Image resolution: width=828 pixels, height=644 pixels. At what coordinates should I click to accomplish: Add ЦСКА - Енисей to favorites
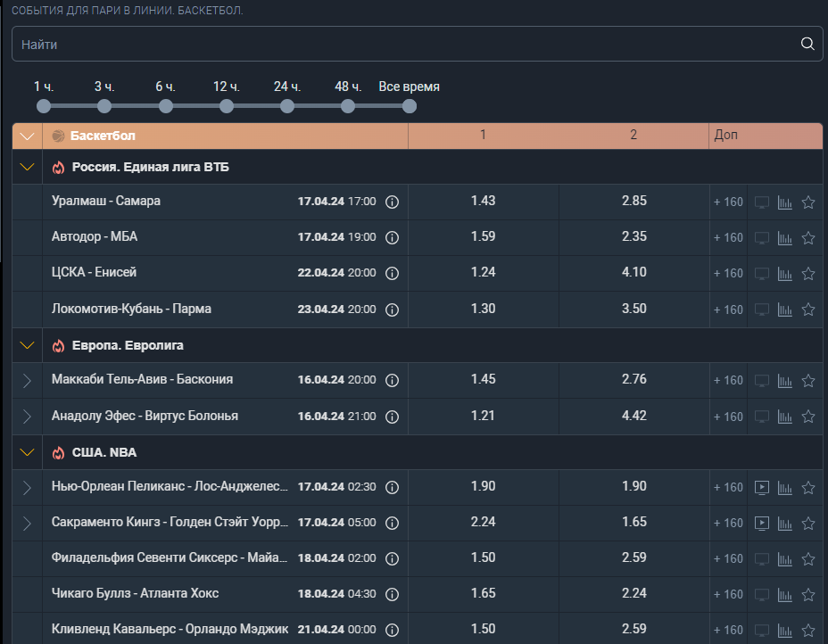pyautogui.click(x=808, y=274)
